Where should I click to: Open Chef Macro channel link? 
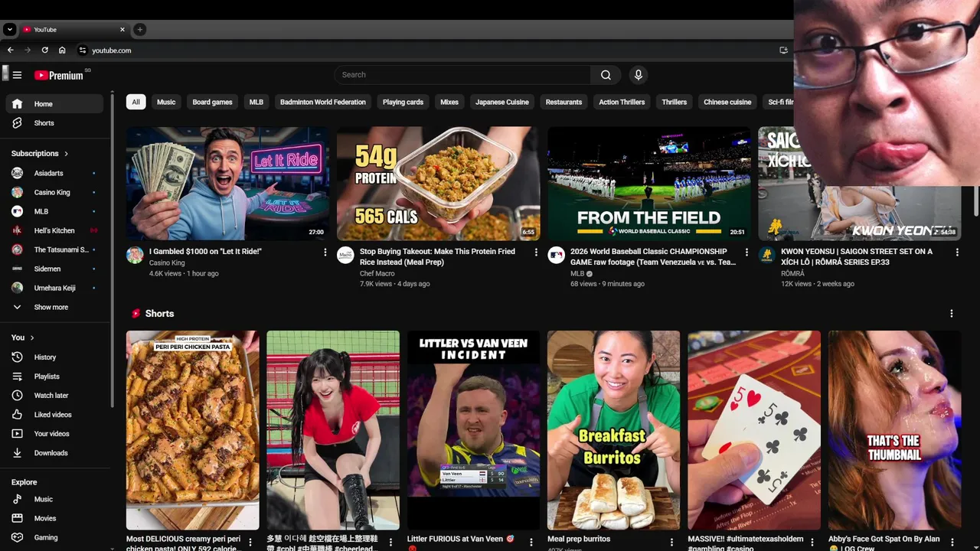(377, 273)
